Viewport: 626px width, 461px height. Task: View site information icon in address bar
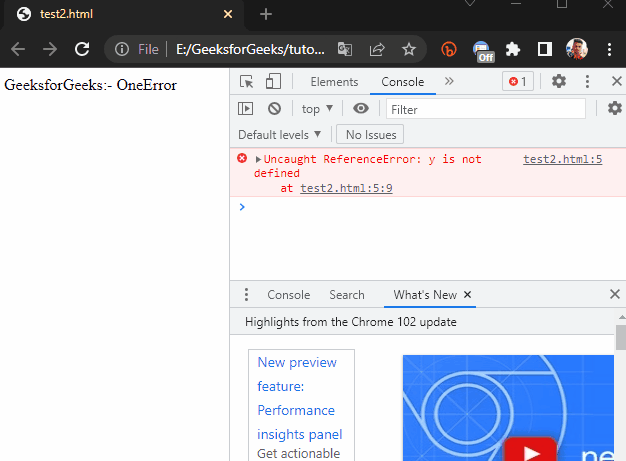coord(122,49)
